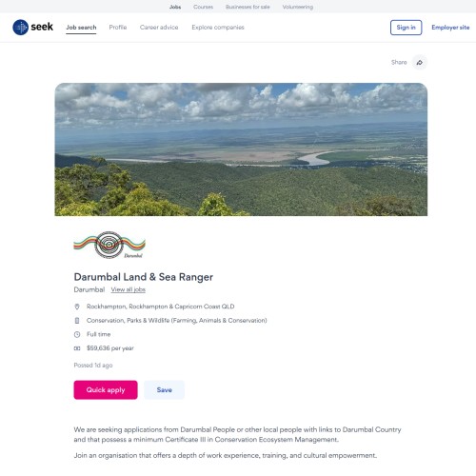Click the classification building icon
The height and width of the screenshot is (476, 476).
pos(77,321)
